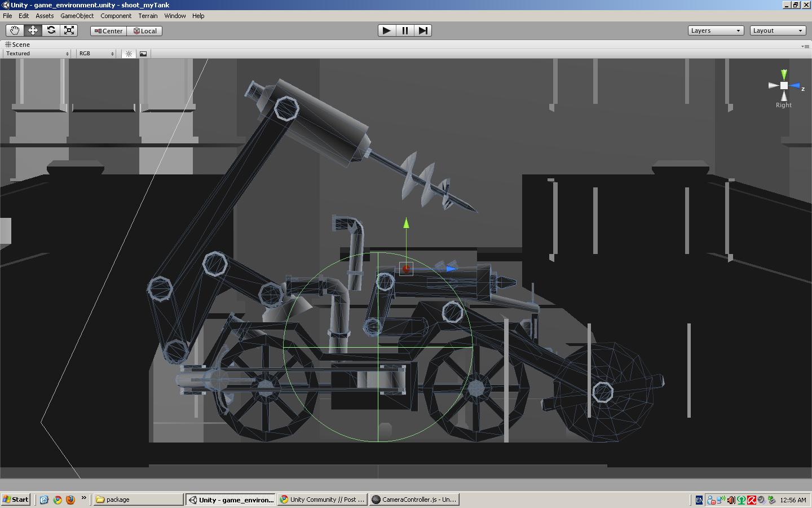Toggle scene lighting with the sun icon
This screenshot has width=812, height=508.
point(129,54)
